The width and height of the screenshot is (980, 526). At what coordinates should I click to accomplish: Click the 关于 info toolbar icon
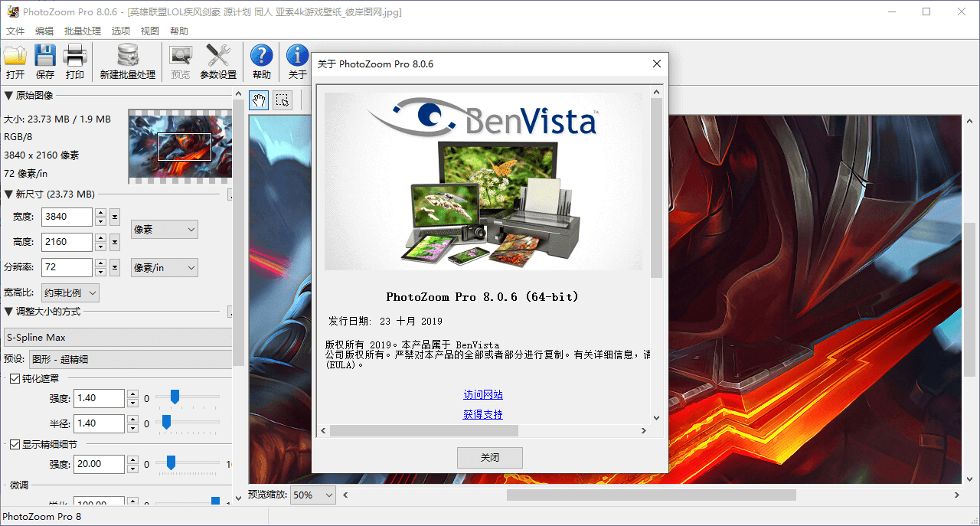297,61
